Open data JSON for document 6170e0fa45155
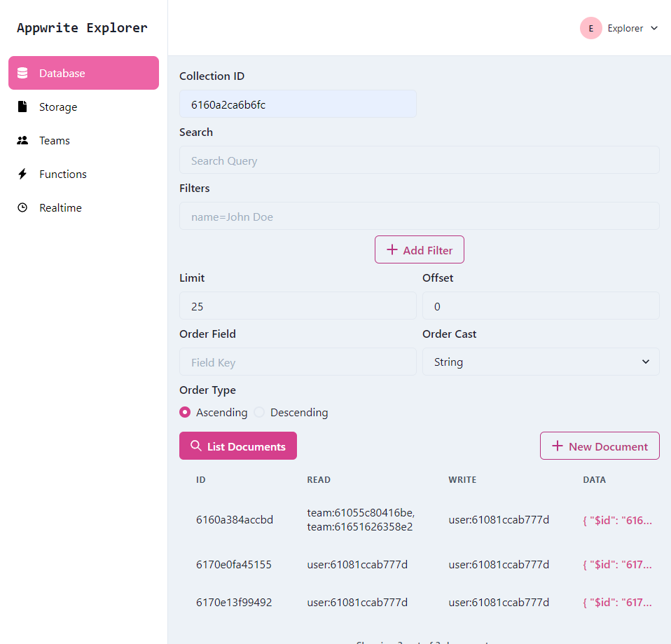This screenshot has height=644, width=671. tap(618, 565)
